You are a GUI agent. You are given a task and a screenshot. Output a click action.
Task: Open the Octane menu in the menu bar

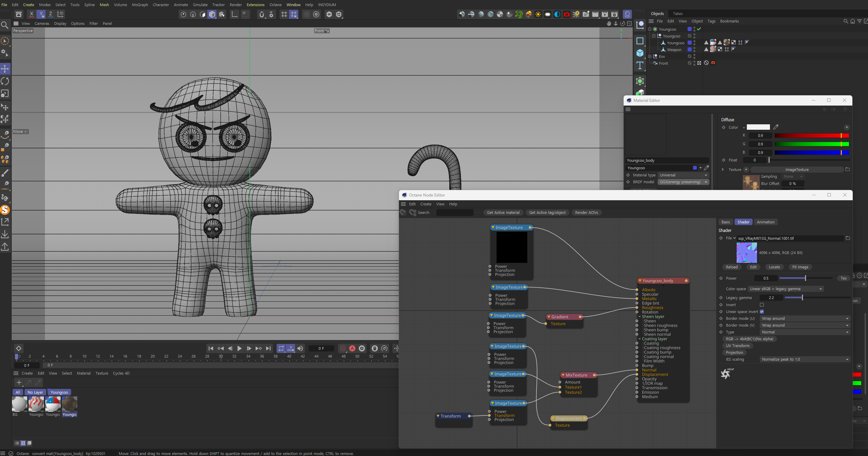pyautogui.click(x=275, y=4)
